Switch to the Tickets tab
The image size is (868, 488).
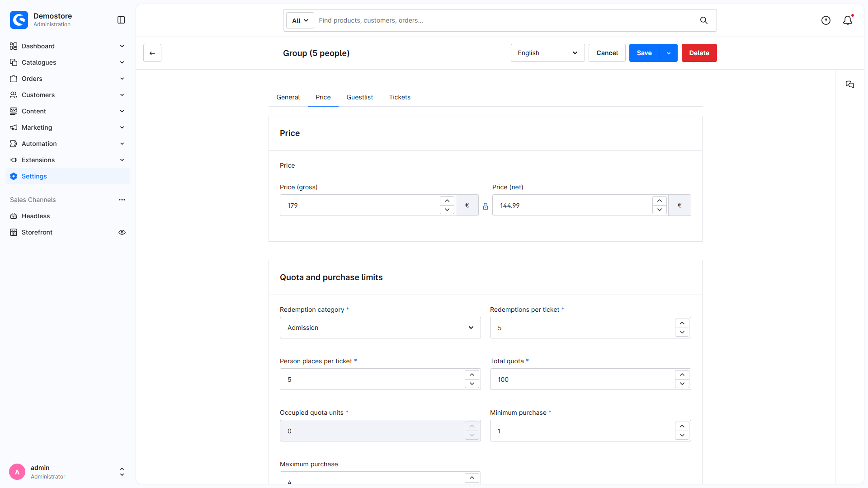[x=400, y=97]
